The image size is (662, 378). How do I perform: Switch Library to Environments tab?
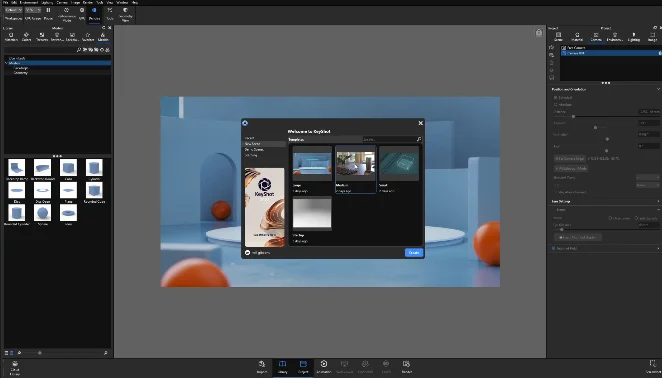point(57,37)
